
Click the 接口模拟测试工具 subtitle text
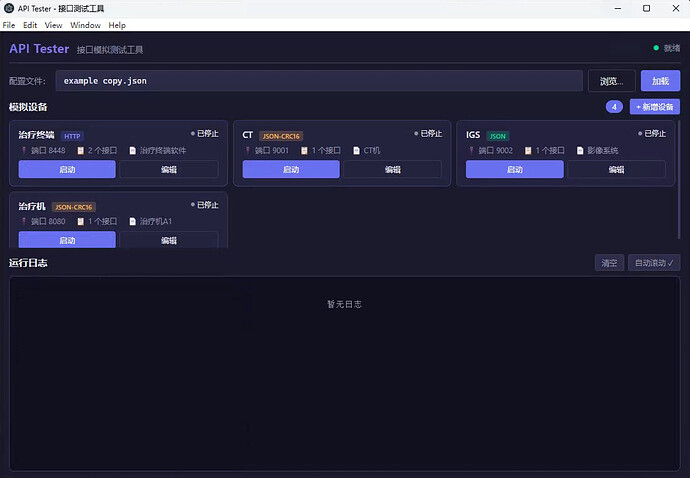pyautogui.click(x=110, y=50)
